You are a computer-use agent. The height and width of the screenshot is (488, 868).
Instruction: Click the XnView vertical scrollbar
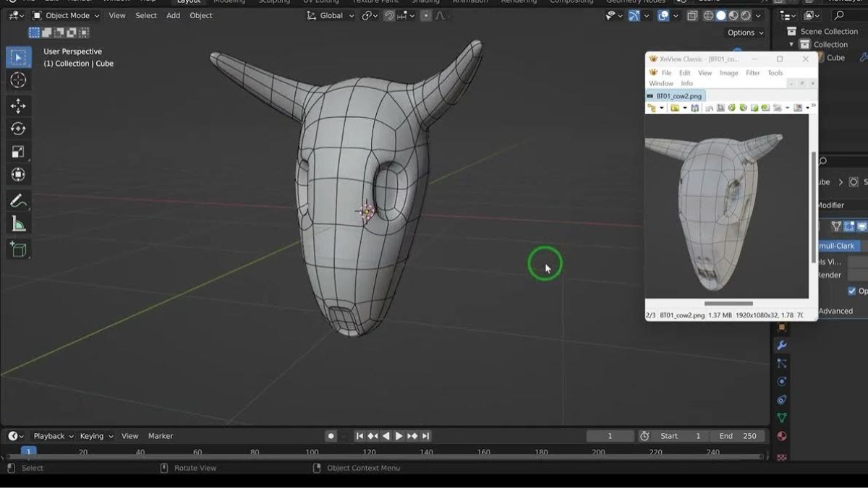coord(813,207)
